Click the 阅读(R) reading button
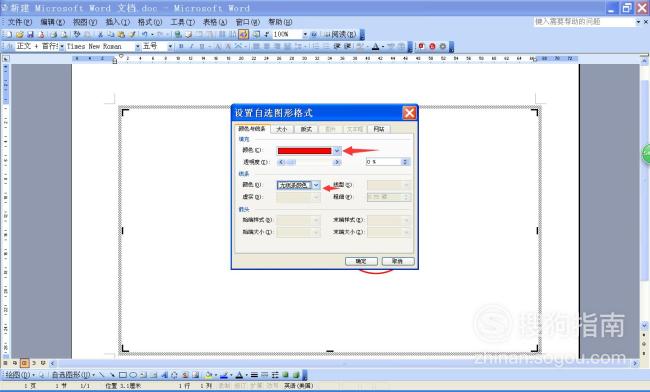The width and height of the screenshot is (650, 392). click(x=340, y=34)
